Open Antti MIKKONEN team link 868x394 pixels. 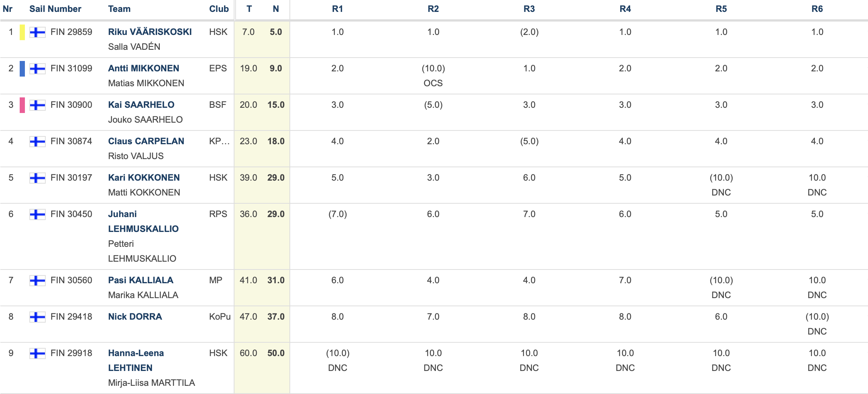pos(143,68)
